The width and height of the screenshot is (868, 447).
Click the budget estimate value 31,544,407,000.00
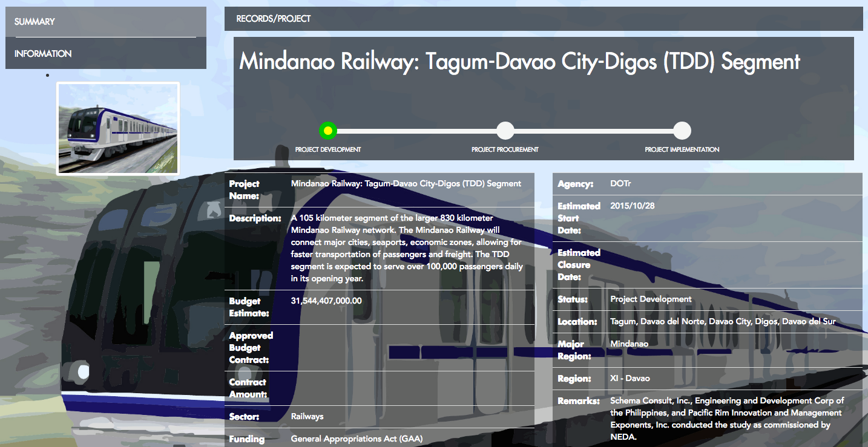tap(326, 301)
